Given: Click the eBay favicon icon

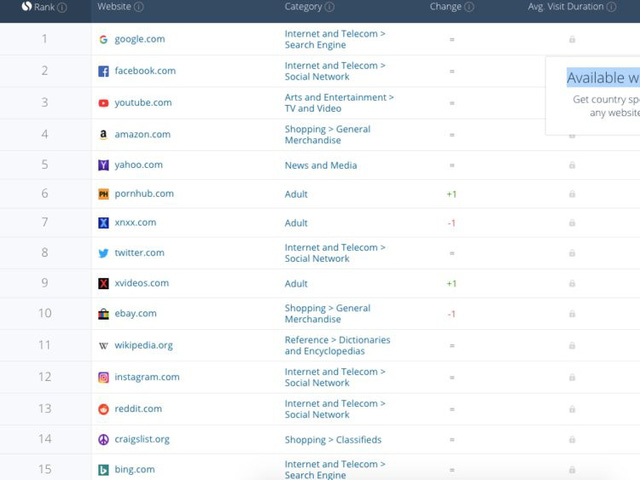Looking at the screenshot, I should 103,314.
